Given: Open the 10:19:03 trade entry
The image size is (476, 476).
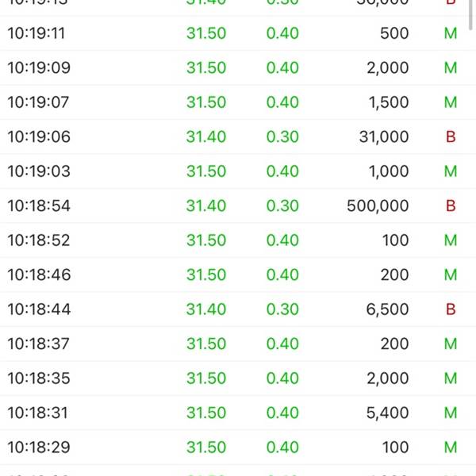Looking at the screenshot, I should click(238, 171).
